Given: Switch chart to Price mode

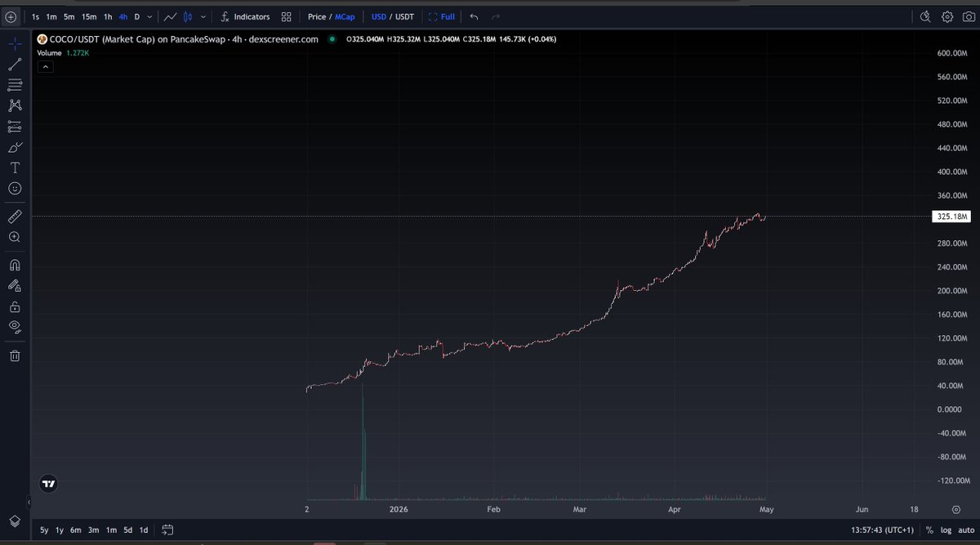Looking at the screenshot, I should click(317, 16).
